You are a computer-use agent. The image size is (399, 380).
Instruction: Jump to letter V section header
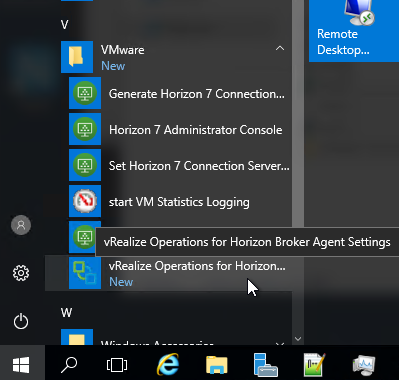pos(65,25)
